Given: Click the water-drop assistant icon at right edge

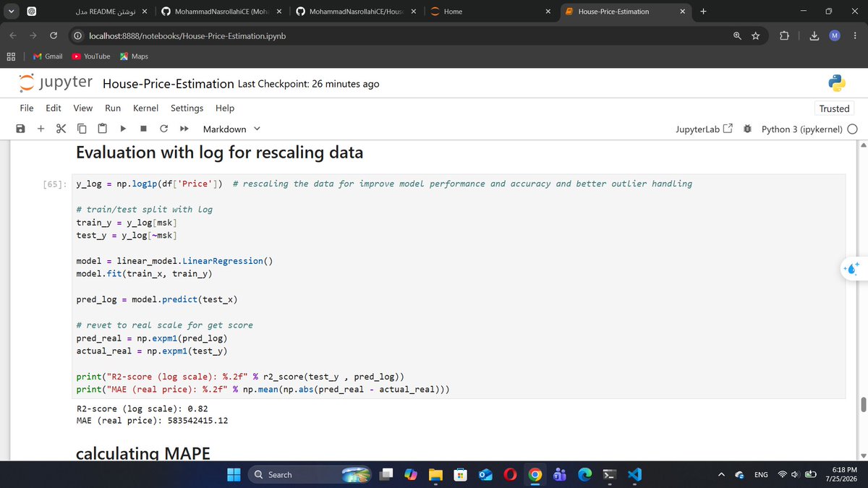Looking at the screenshot, I should (851, 268).
